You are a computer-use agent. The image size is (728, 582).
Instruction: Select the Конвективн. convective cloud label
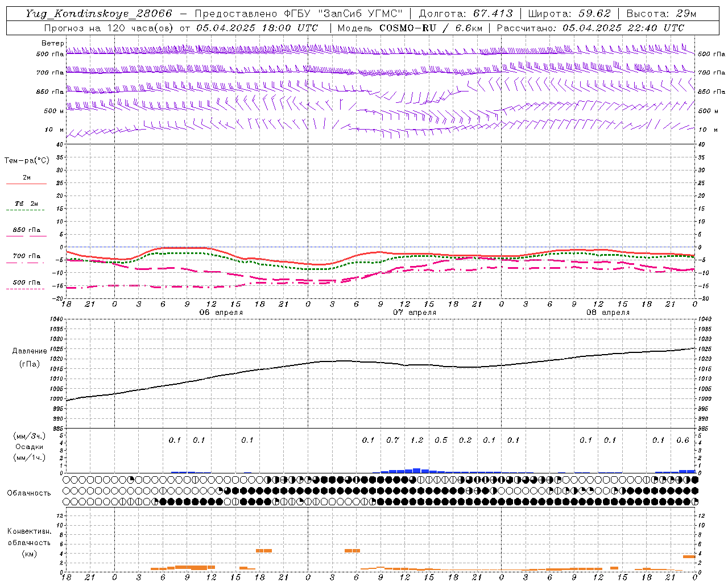30,531
